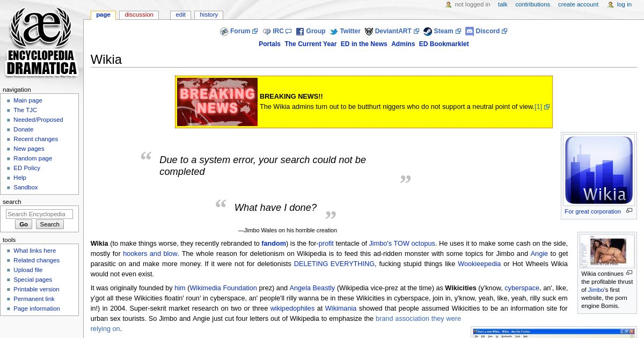644x338 pixels.
Task: Click external link icon after citation [1]
Action: point(547,107)
